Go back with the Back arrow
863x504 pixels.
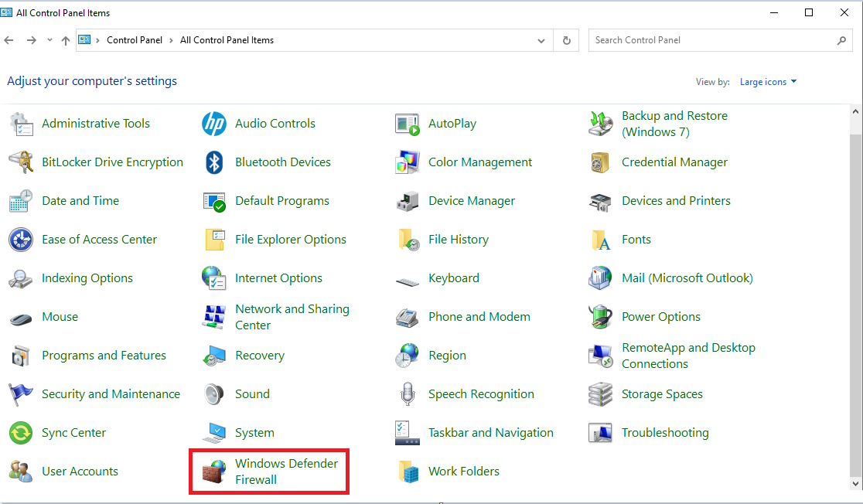point(9,40)
